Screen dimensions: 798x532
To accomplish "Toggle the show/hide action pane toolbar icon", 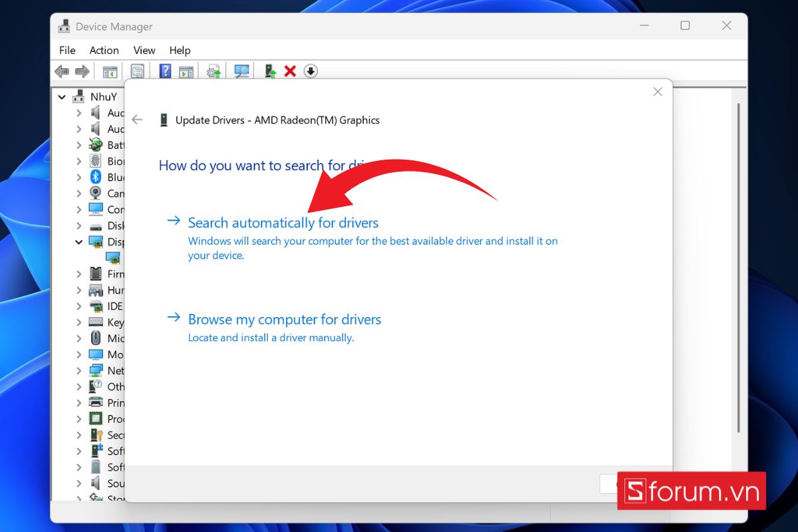I will coord(186,71).
